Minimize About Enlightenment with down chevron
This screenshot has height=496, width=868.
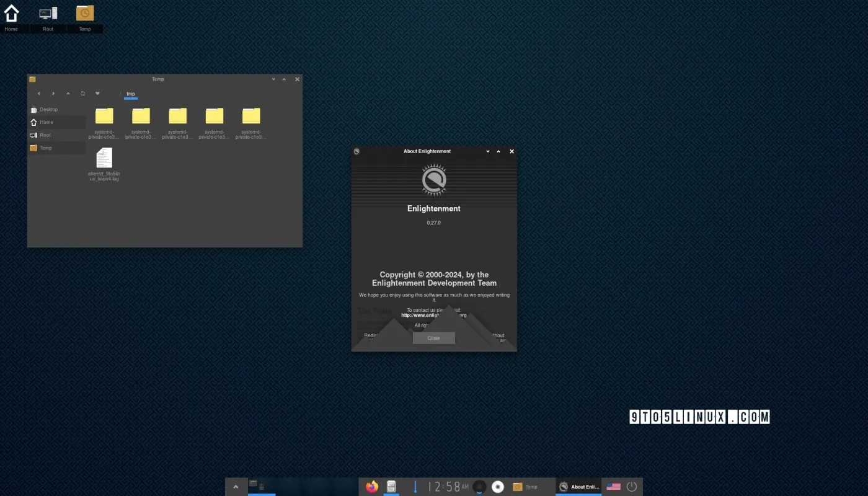pyautogui.click(x=488, y=151)
